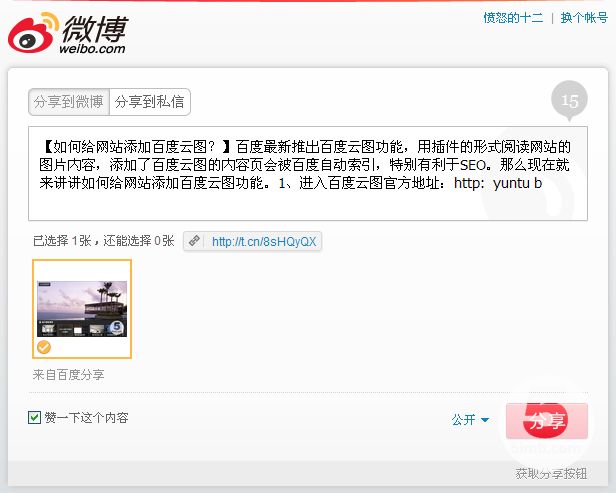The height and width of the screenshot is (493, 616).
Task: Click the link chain icon beside short URL
Action: (x=194, y=240)
